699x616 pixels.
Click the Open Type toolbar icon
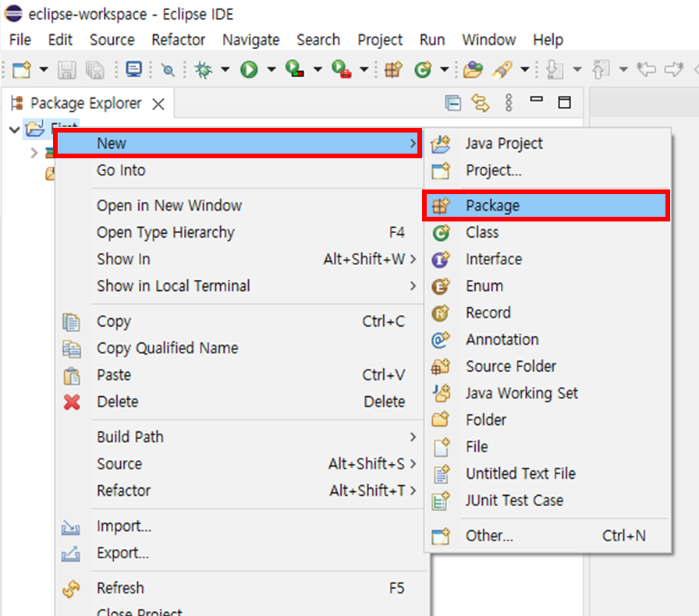coord(473,69)
